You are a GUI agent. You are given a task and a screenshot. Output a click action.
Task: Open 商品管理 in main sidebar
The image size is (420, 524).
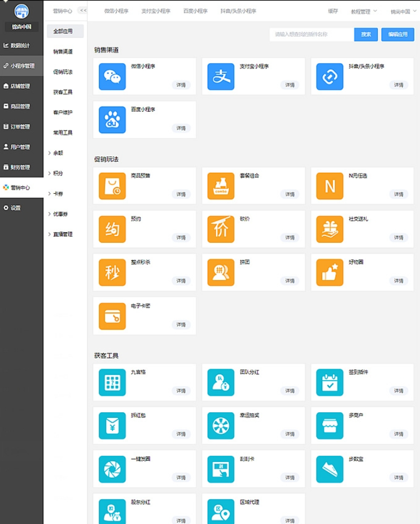(21, 106)
